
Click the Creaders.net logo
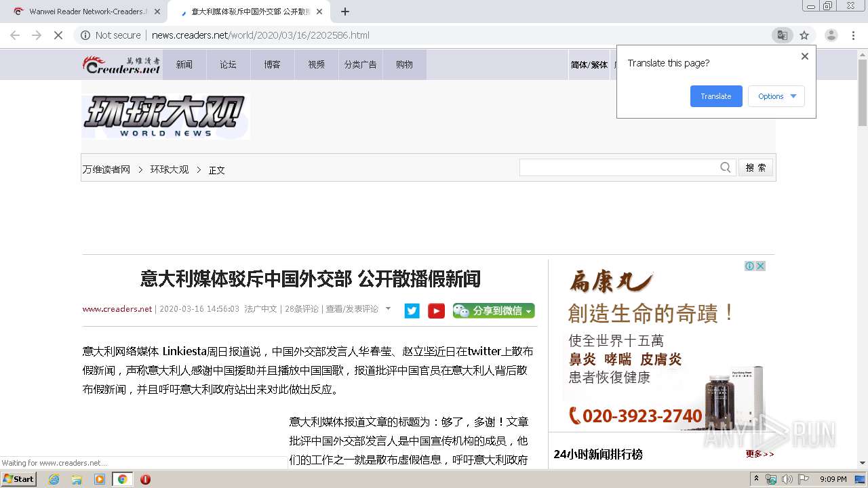122,64
